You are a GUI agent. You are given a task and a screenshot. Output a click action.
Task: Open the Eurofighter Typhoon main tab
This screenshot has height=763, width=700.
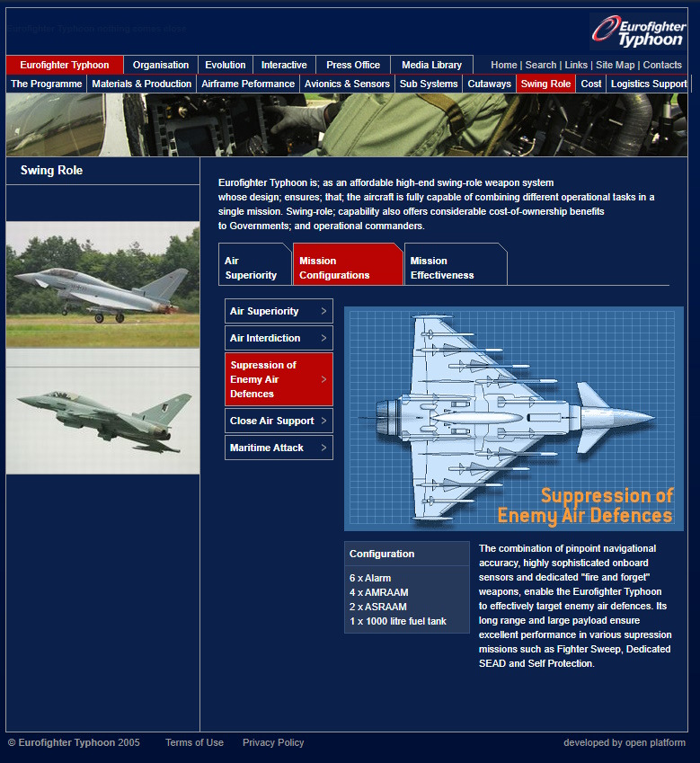65,65
